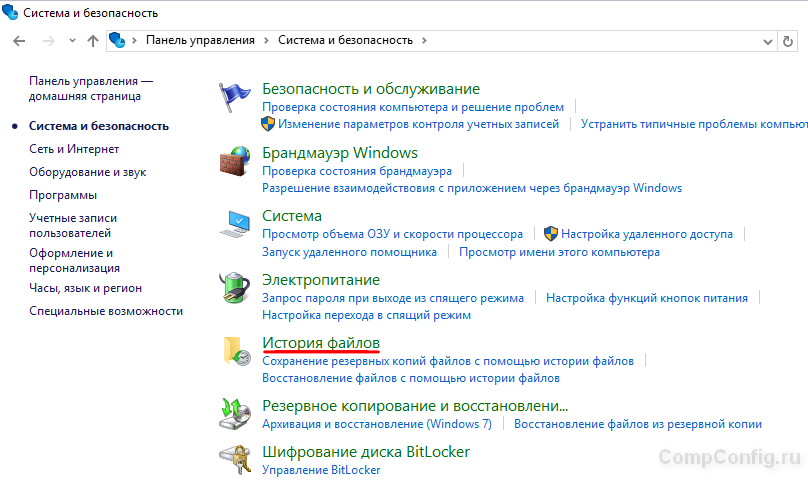
Task: Click 'Управление BitLocker' link
Action: point(321,470)
